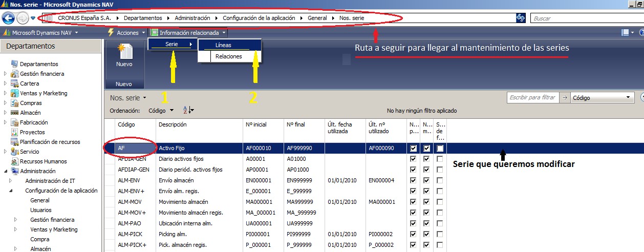This screenshot has width=644, height=252.
Task: Select the PI000002 last-used number cell
Action: pyautogui.click(x=387, y=234)
